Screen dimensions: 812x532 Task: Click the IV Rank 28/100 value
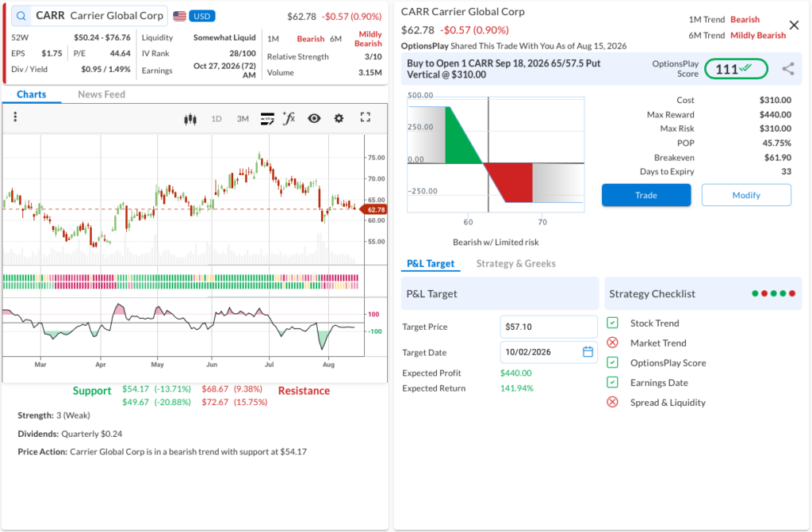(x=243, y=53)
